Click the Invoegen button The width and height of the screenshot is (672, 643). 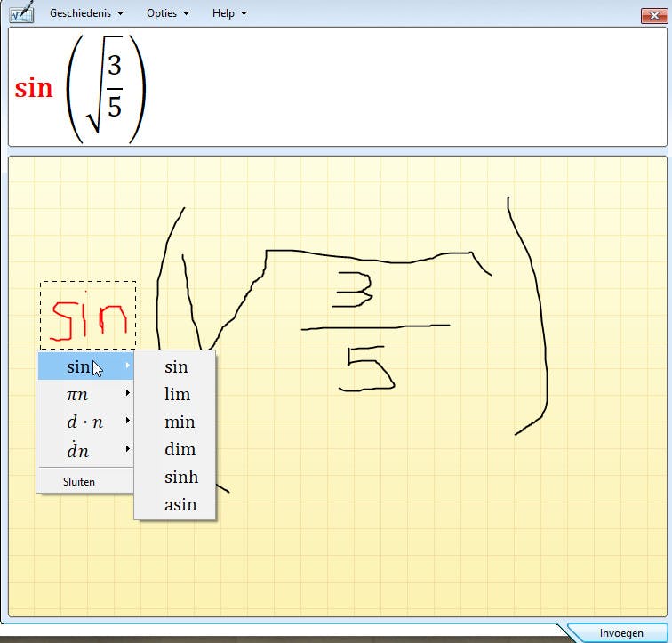click(x=620, y=632)
